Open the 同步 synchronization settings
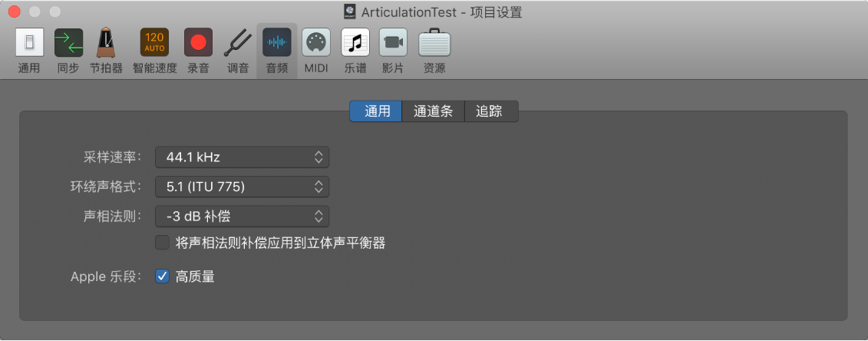 68,51
